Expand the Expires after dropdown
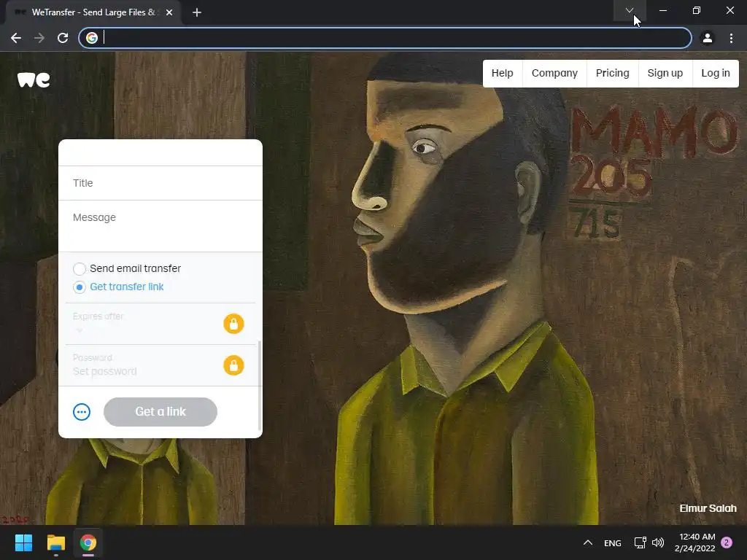 pyautogui.click(x=80, y=330)
